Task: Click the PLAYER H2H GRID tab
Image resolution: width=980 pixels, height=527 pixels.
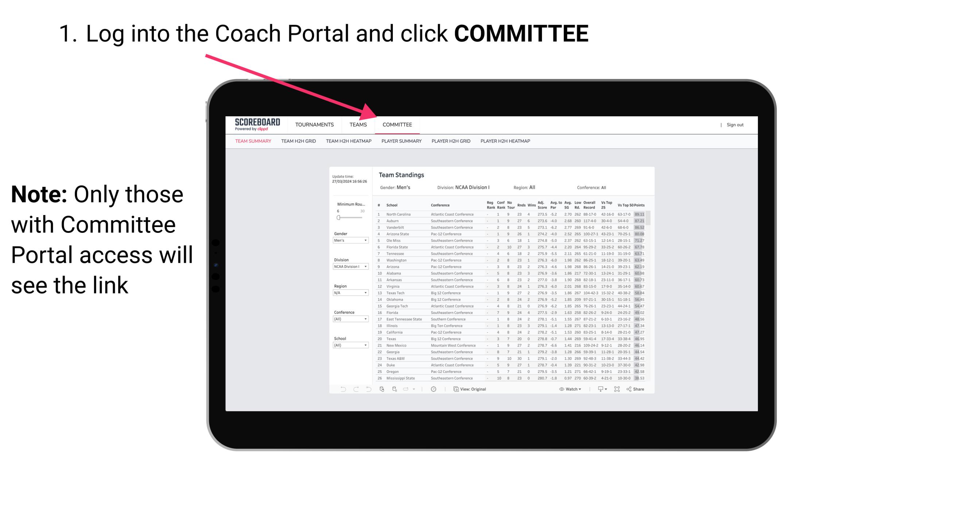Action: (450, 143)
